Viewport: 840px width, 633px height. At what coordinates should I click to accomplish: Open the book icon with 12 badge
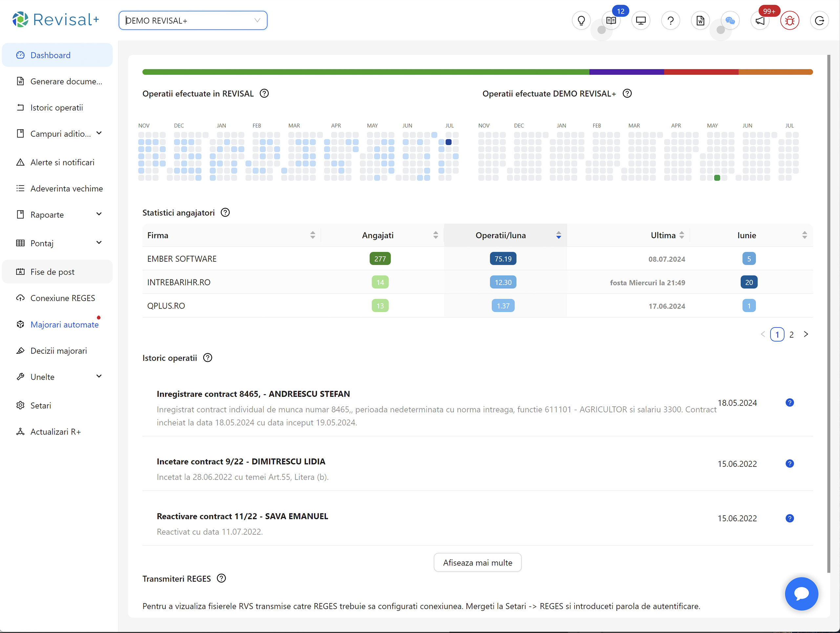[x=611, y=20]
